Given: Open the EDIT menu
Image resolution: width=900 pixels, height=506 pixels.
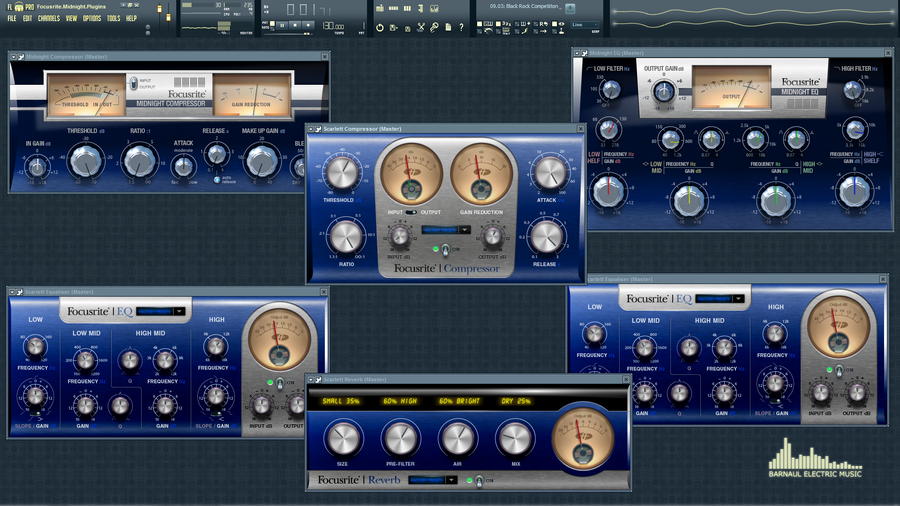Looking at the screenshot, I should click(27, 18).
